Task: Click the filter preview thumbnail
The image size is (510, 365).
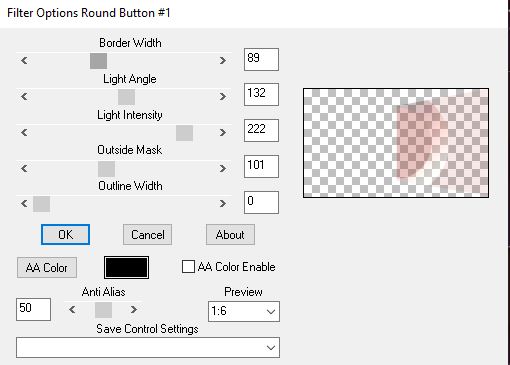Action: (x=396, y=143)
